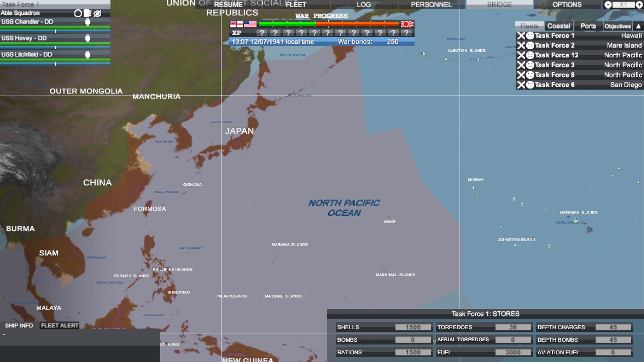Image resolution: width=644 pixels, height=362 pixels.
Task: Collapse the fleet panel using the triangle arrow
Action: click(x=638, y=26)
